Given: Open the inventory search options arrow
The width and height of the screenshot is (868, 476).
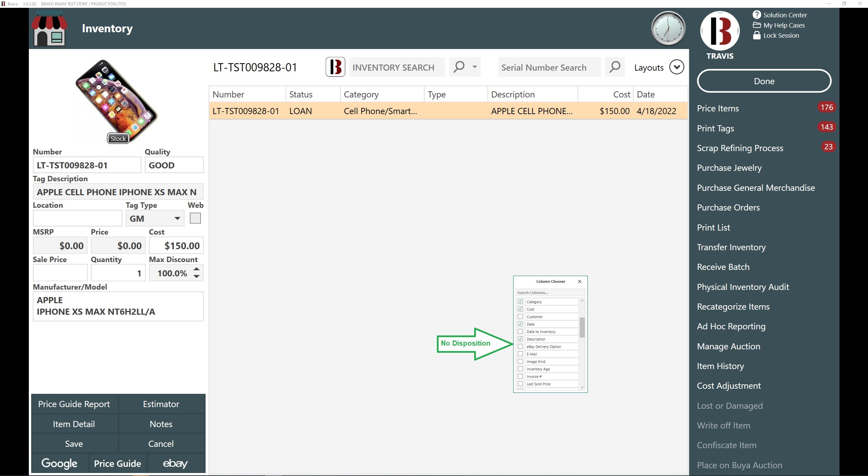Looking at the screenshot, I should click(x=475, y=67).
